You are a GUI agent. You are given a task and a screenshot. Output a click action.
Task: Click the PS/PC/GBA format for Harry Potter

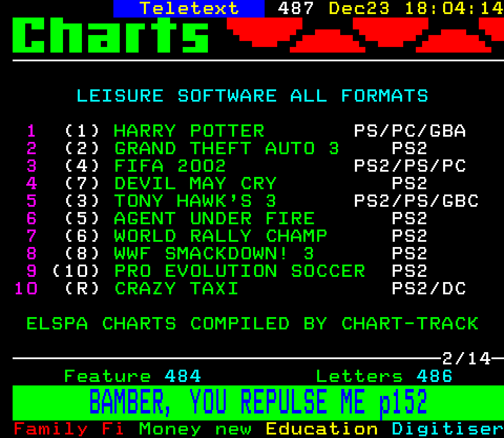410,131
